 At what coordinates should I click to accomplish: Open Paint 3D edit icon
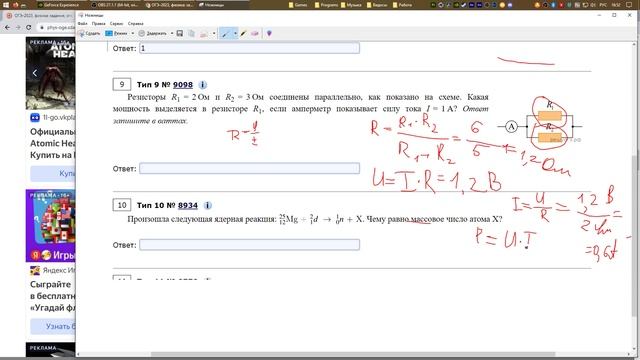point(269,33)
